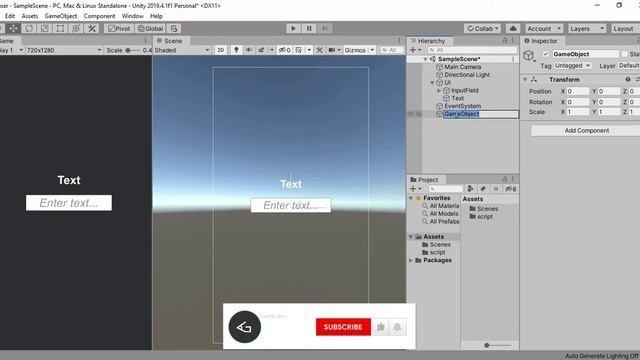Adjust the Project icon size slider

pos(497,345)
